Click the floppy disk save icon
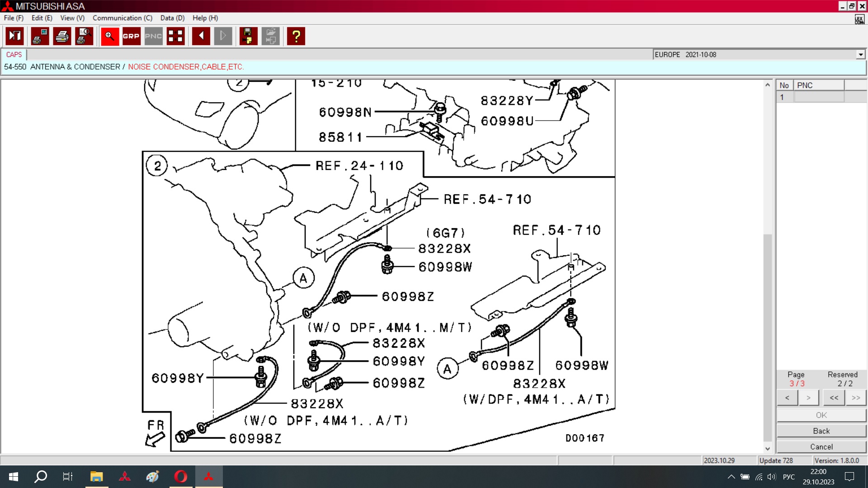Screen dimensions: 868x488 point(248,36)
